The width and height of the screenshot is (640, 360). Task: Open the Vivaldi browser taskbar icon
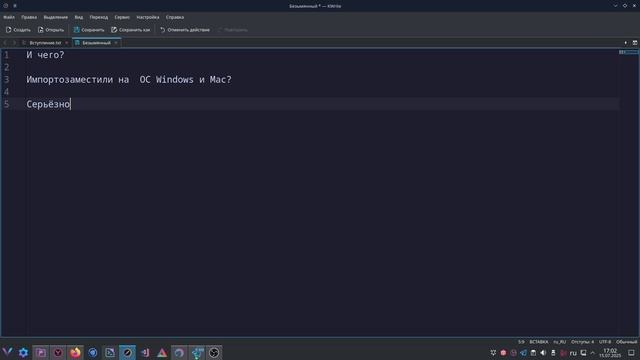(x=58, y=353)
